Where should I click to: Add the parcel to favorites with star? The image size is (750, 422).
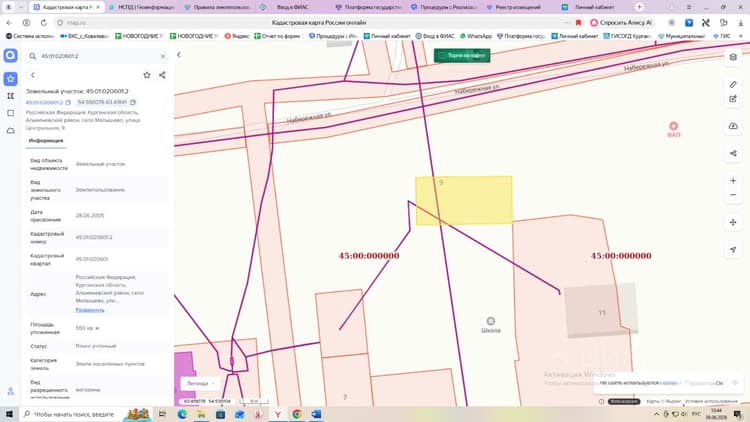coord(147,75)
